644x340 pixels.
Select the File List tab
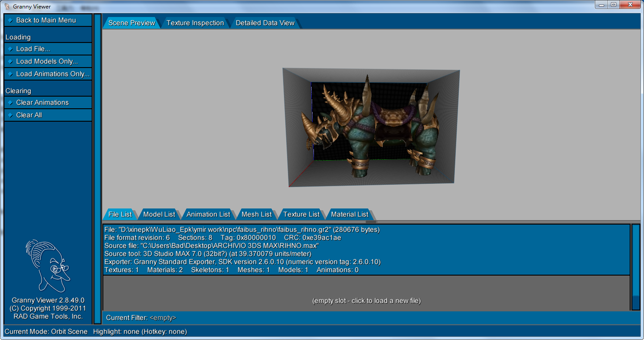point(120,214)
